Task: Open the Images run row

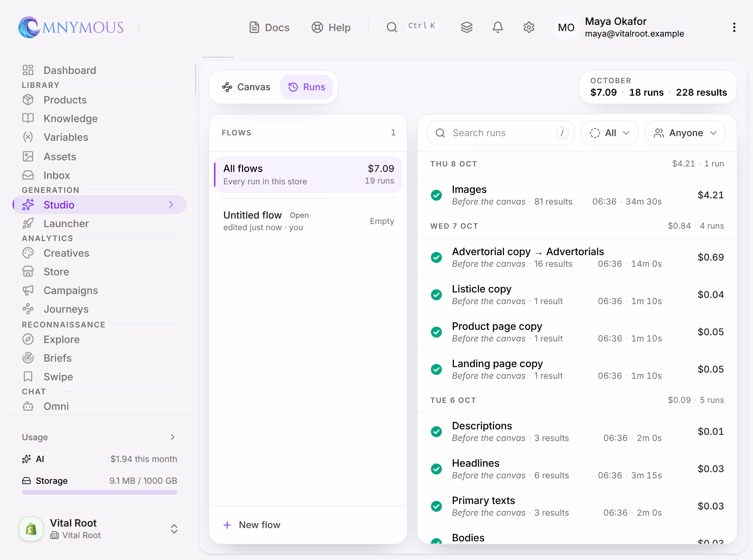Action: coord(577,195)
